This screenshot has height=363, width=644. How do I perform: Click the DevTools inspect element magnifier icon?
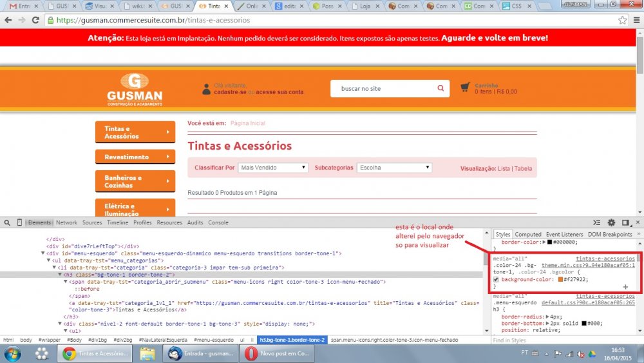6,222
